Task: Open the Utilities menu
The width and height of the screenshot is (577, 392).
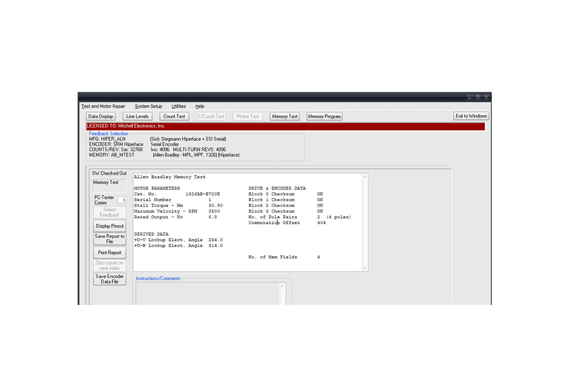Action: click(178, 107)
